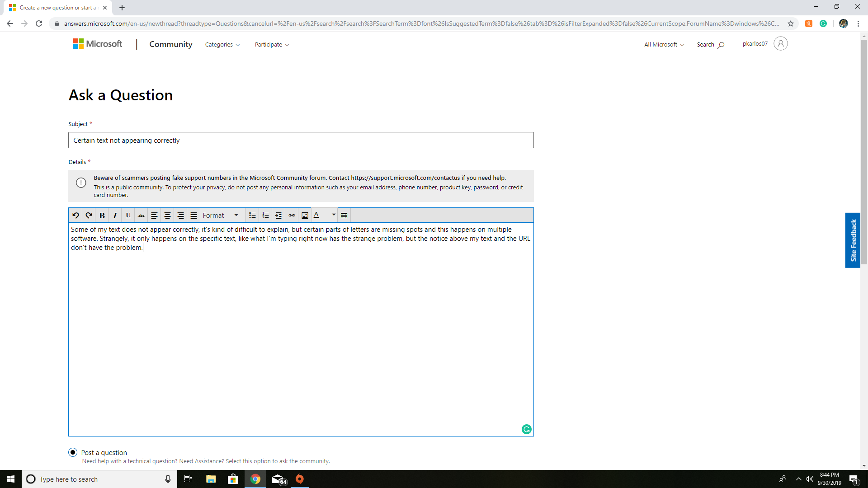Center align the text
Viewport: 868px width, 488px height.
167,216
